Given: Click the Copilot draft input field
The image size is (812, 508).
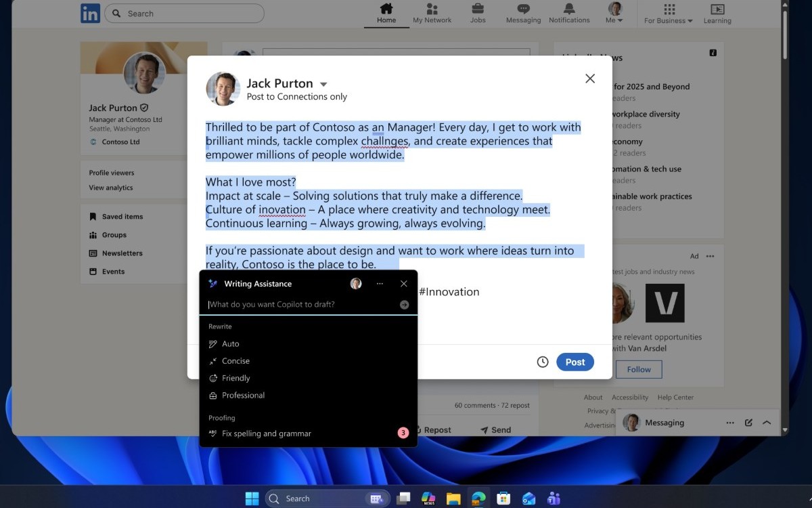Looking at the screenshot, I should click(x=298, y=304).
